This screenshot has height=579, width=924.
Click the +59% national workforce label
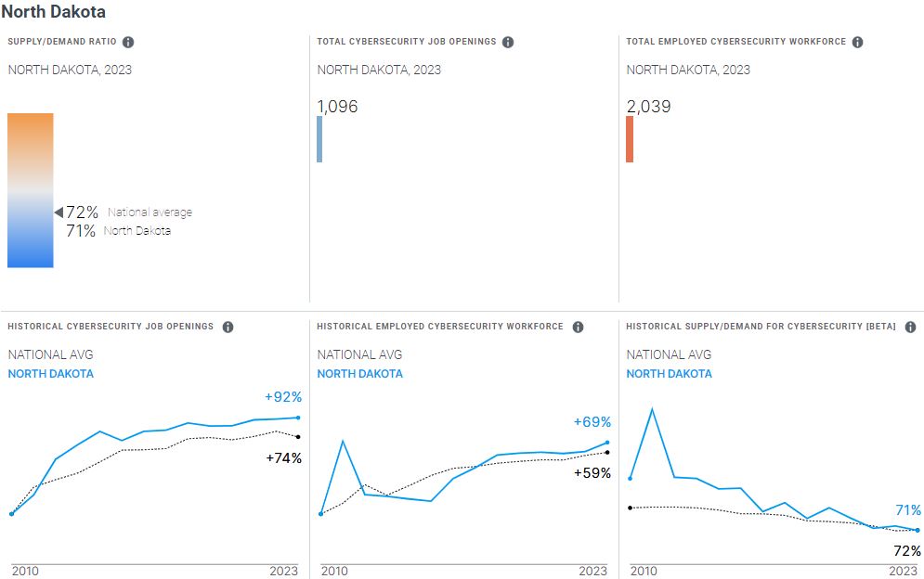tap(592, 473)
